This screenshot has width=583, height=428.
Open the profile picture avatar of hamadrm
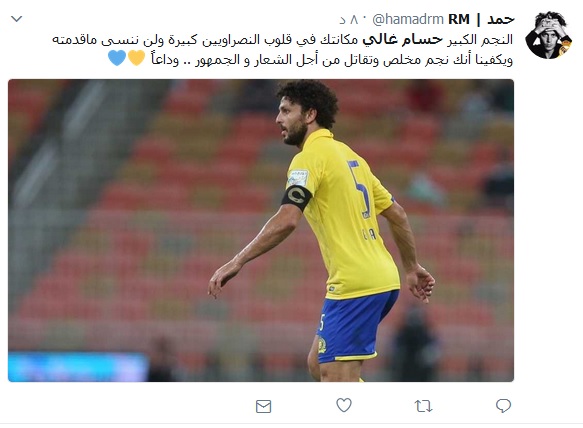pos(548,35)
